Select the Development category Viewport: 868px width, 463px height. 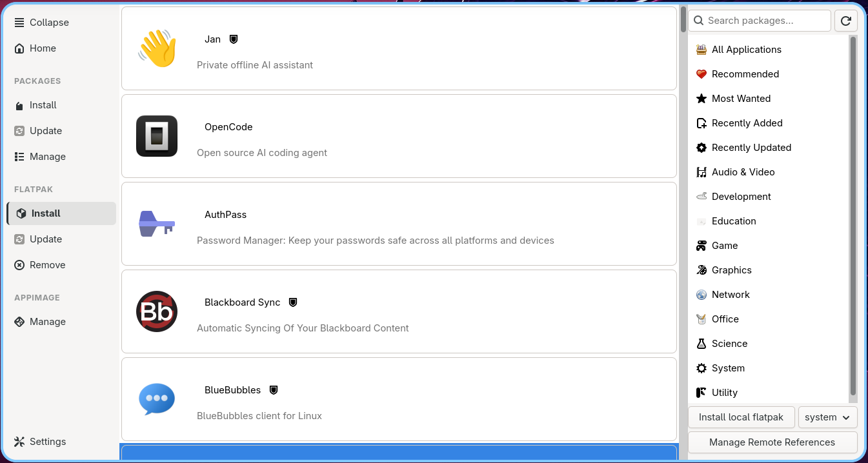(x=768, y=197)
